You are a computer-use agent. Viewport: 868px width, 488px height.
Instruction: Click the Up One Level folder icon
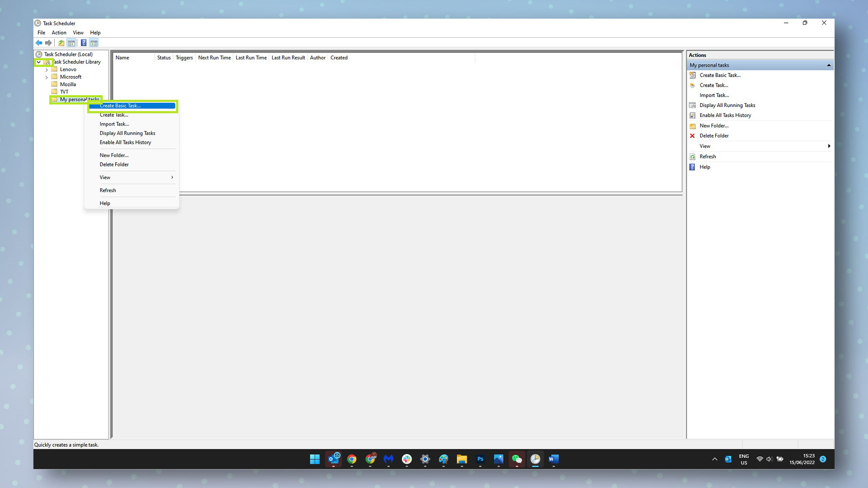61,43
